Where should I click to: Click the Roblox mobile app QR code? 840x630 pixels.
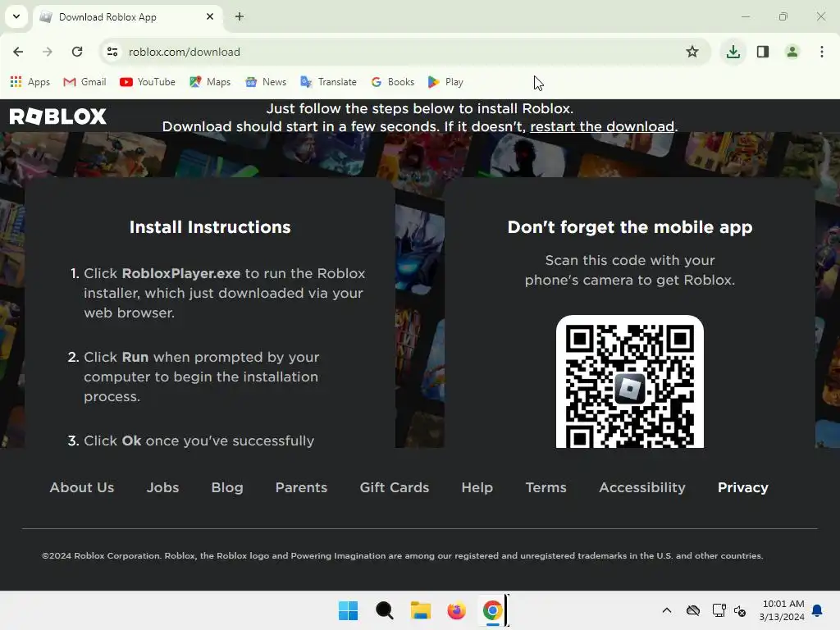[x=629, y=382]
